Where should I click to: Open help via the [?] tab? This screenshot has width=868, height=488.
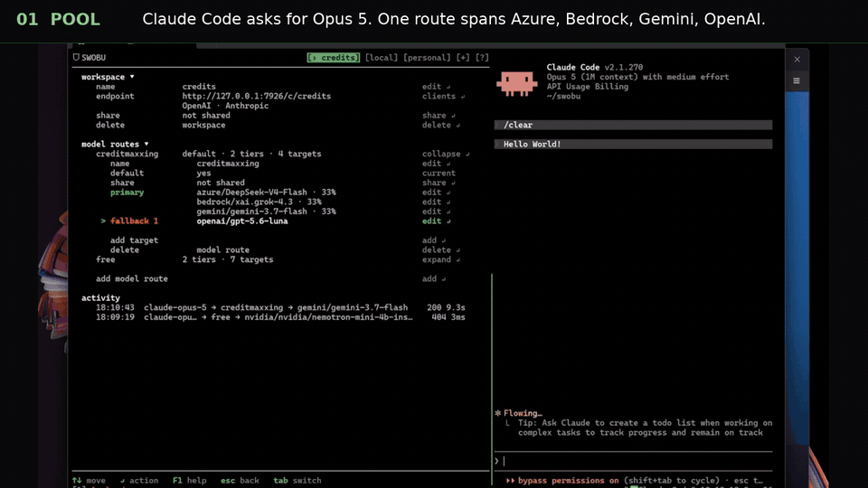[x=482, y=58]
